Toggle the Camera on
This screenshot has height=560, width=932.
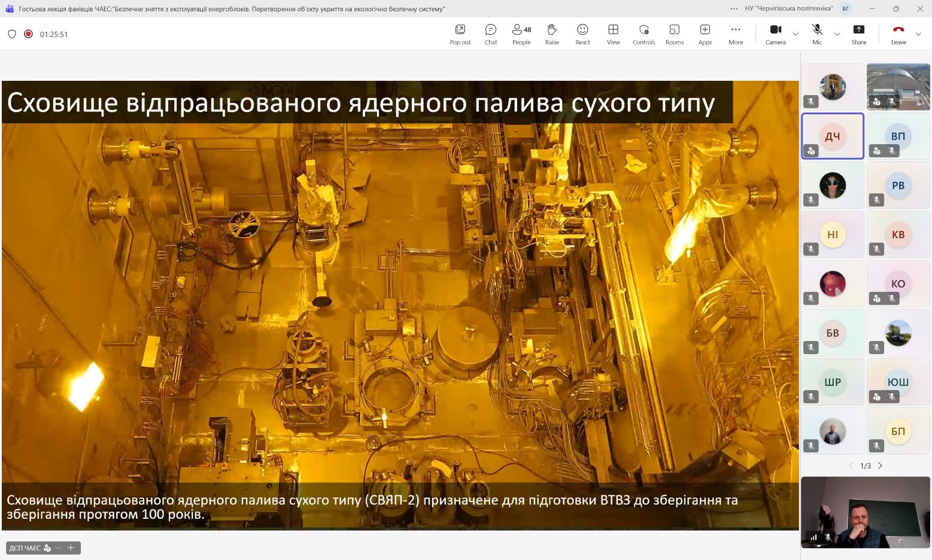[775, 34]
